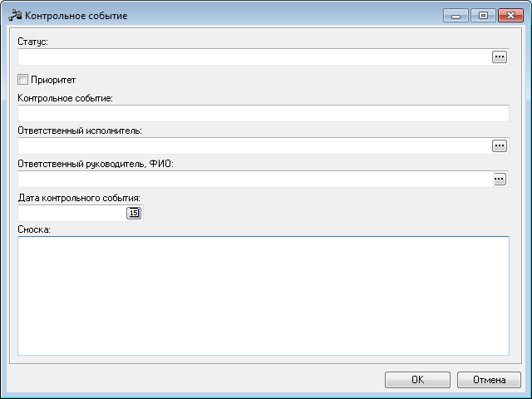Open calendar picker for Дата контрольного события

pyautogui.click(x=134, y=213)
